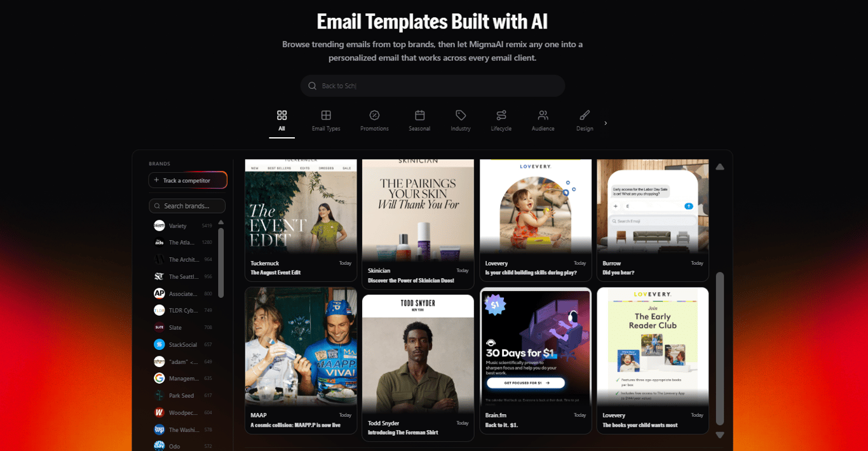Switch to the Seasonal category tab
Viewport: 868px width, 451px height.
(419, 121)
